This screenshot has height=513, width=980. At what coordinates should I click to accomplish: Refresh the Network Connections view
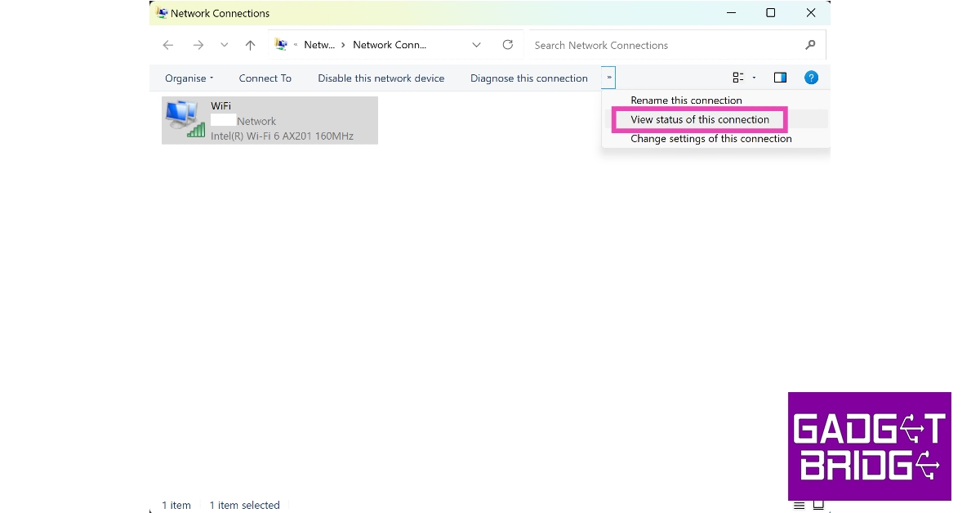tap(508, 45)
